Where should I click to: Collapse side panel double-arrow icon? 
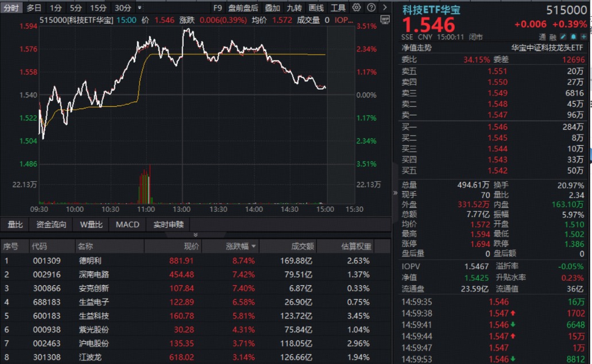click(395, 192)
